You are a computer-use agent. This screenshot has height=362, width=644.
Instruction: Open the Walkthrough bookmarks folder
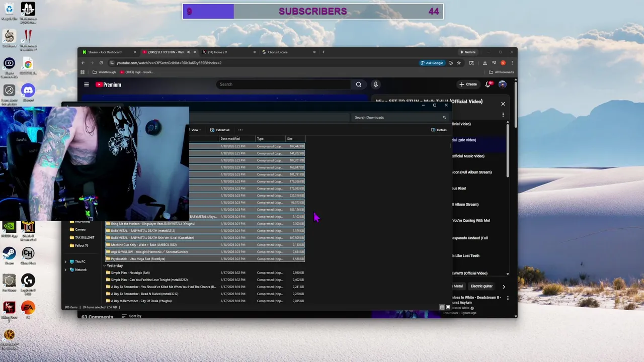104,72
